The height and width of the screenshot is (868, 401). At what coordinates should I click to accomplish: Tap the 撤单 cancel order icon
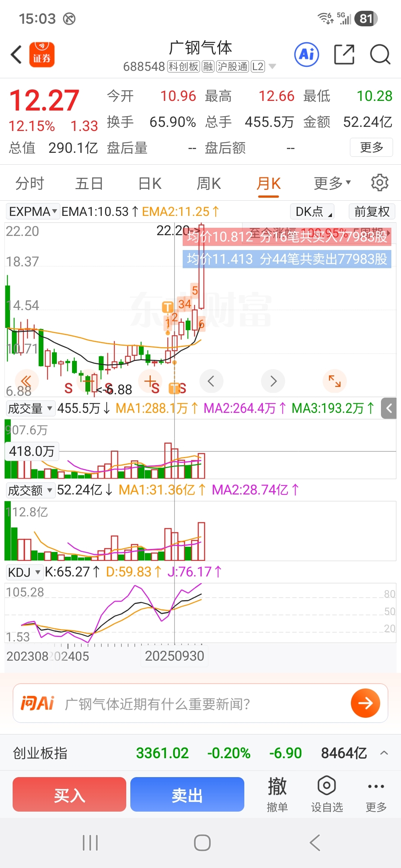(277, 794)
